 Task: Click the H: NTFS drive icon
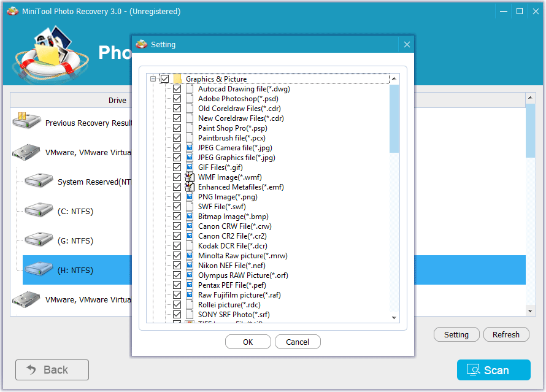click(39, 269)
